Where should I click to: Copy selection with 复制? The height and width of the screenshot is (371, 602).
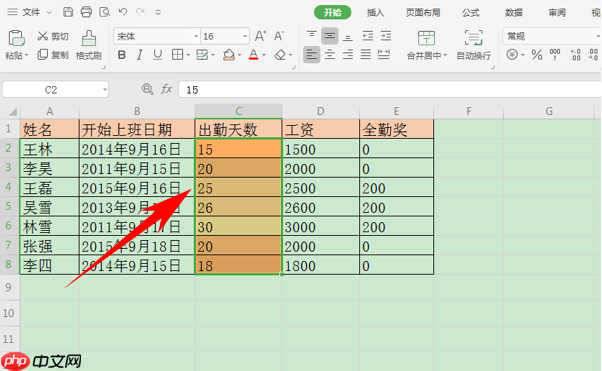tap(53, 55)
